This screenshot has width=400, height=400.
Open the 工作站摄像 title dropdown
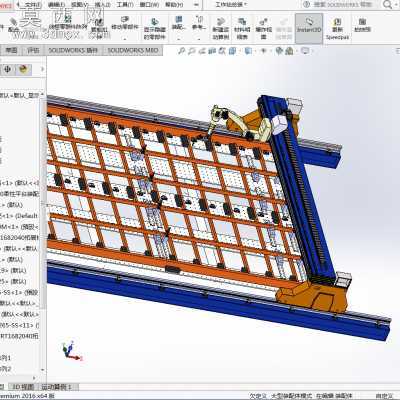click(231, 4)
